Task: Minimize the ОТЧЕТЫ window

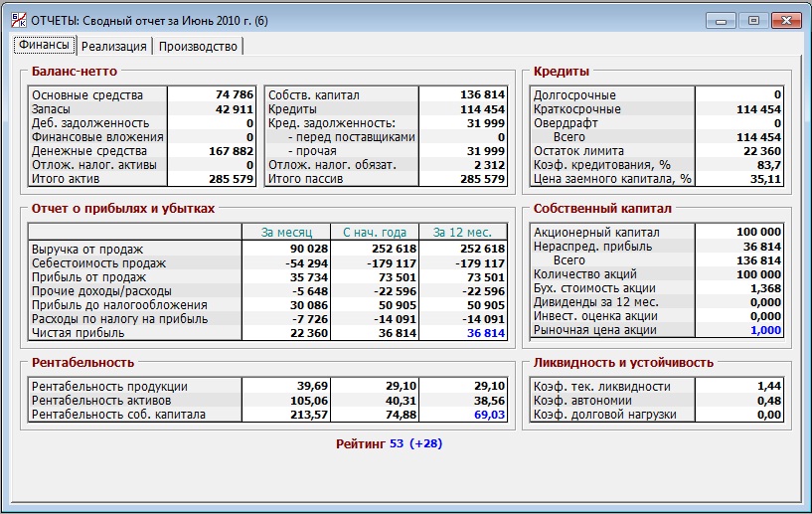Action: [721, 21]
